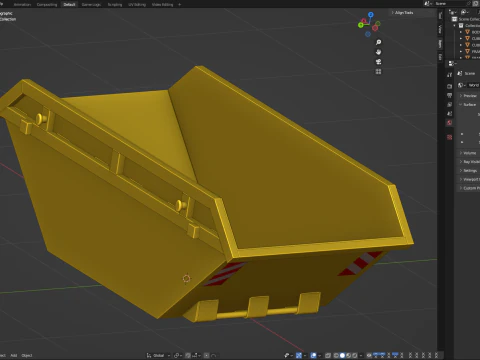480x360 pixels.
Task: Open the Animation workspace tab
Action: (x=22, y=4)
